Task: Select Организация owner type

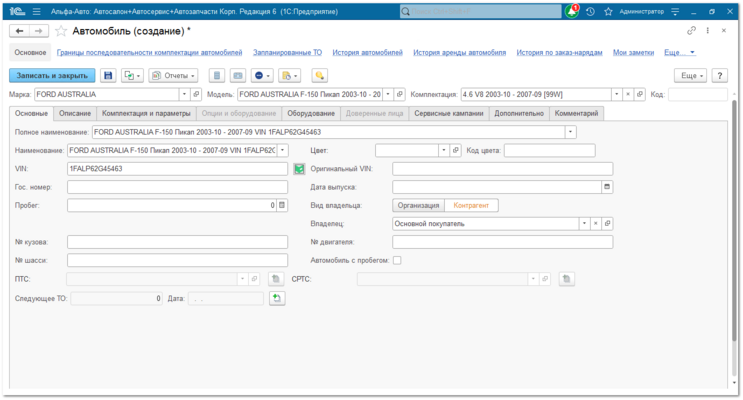Action: point(418,205)
